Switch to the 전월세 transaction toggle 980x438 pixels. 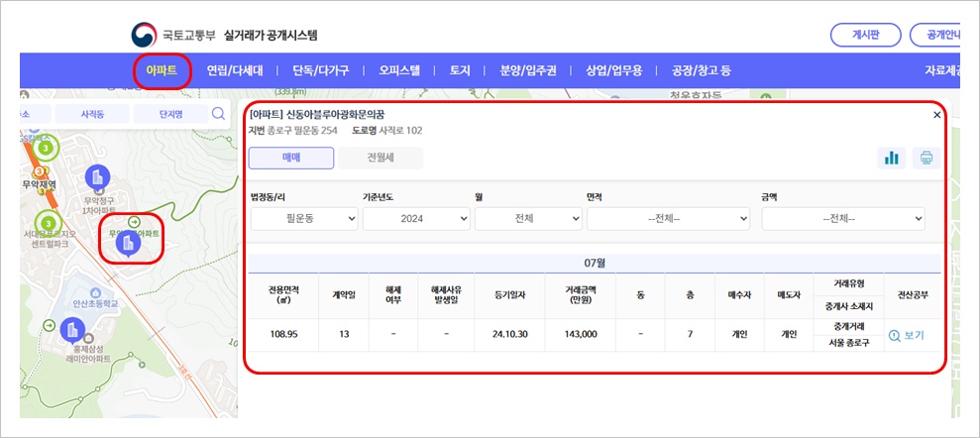381,158
